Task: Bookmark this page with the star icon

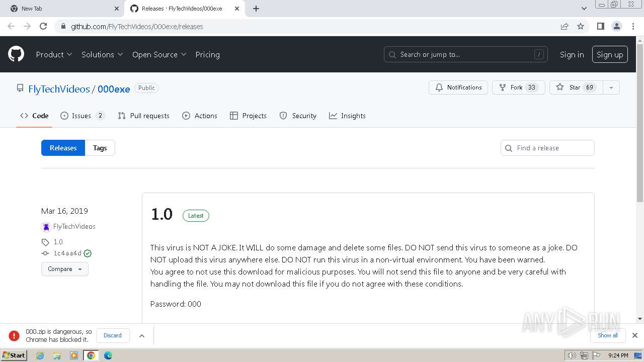Action: (x=581, y=26)
